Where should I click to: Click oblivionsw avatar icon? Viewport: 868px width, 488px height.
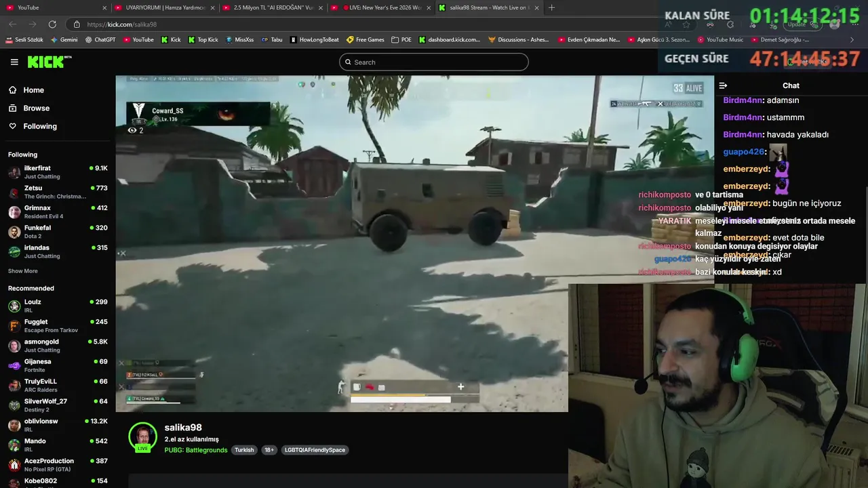click(14, 426)
